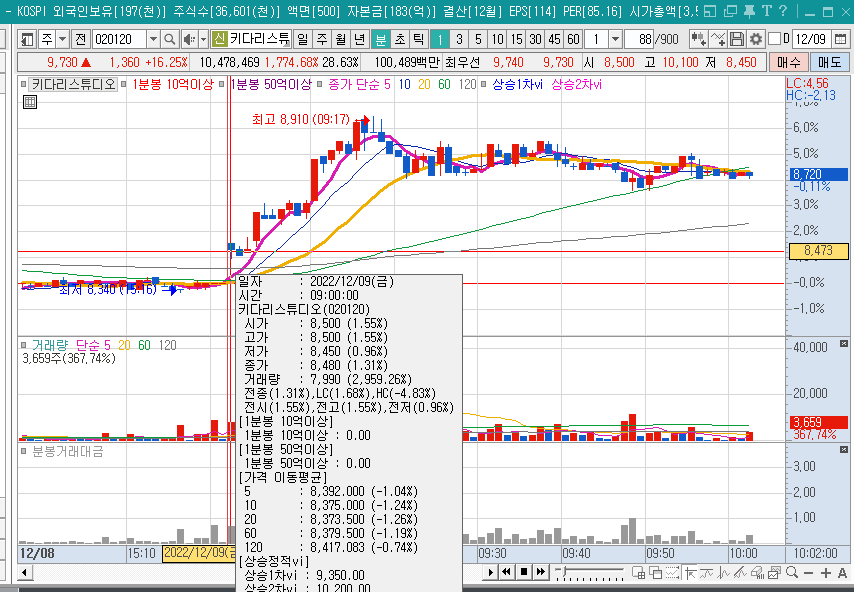The image size is (854, 592).
Task: Click the T font icon in title bar
Action: tap(767, 11)
